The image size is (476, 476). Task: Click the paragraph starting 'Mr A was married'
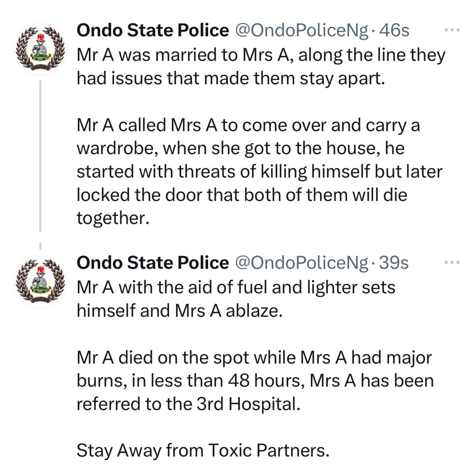click(x=261, y=67)
